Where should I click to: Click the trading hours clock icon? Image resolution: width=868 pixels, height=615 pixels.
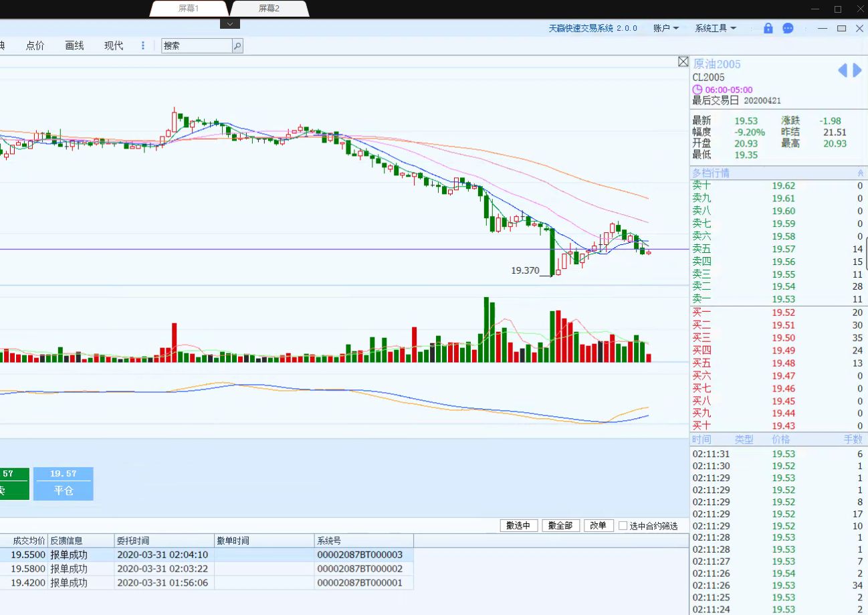(697, 90)
